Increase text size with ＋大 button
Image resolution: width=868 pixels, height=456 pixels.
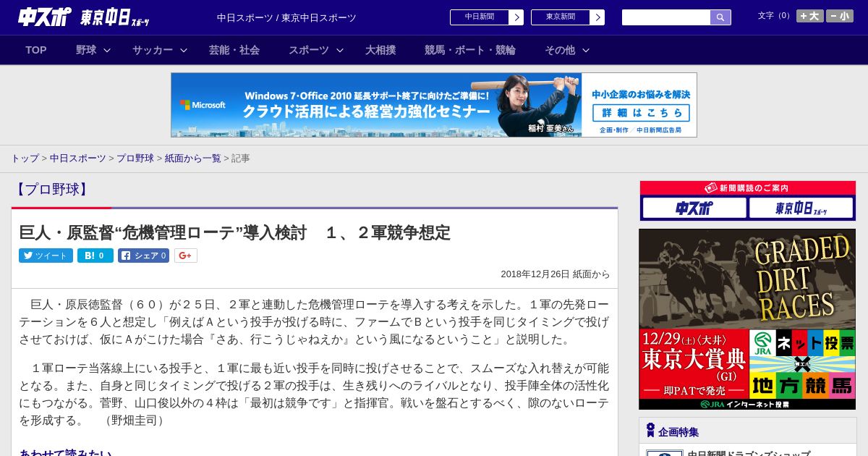(x=810, y=16)
